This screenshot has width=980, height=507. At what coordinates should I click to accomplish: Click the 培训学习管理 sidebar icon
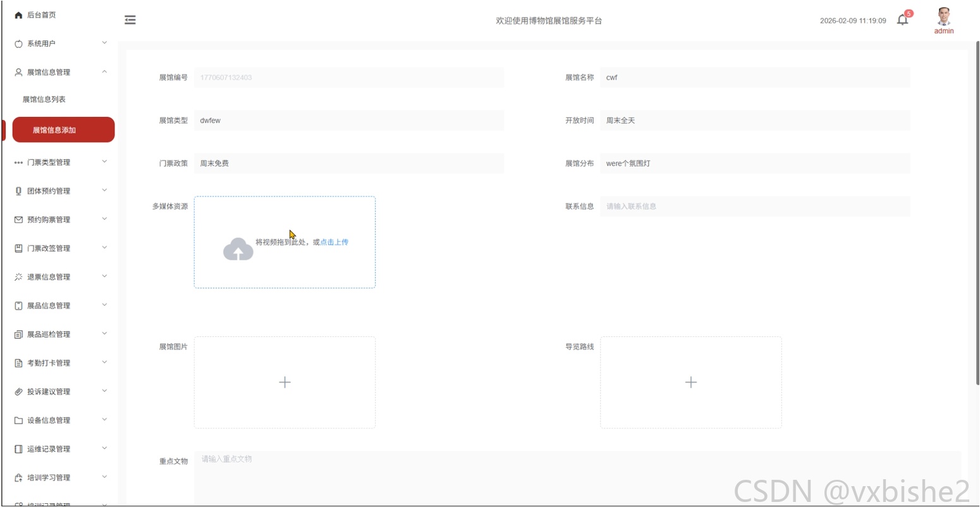click(x=18, y=478)
